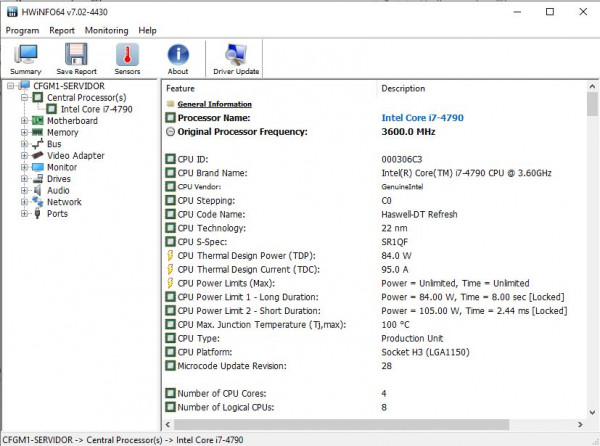Open the Program menu
600x446 pixels.
22,31
